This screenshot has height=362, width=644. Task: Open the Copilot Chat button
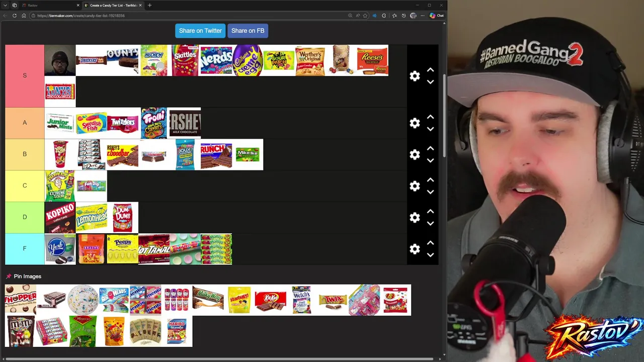[437, 16]
